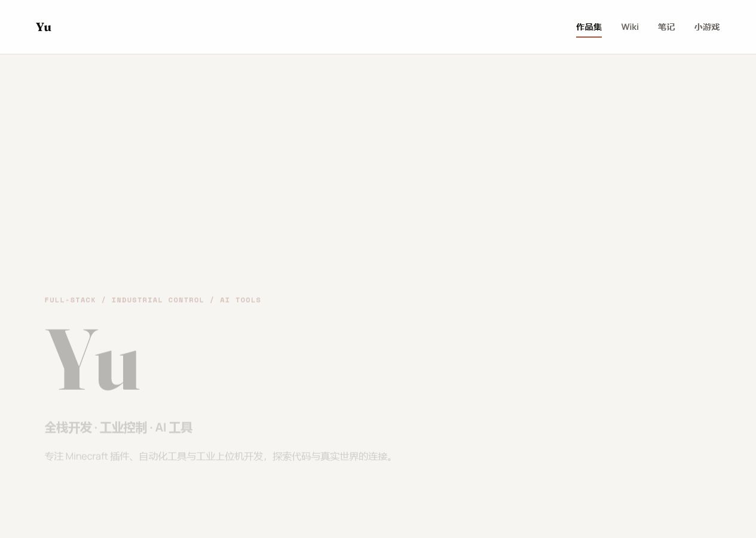756x538 pixels.
Task: Open the 笔记 navigation link
Action: [x=666, y=27]
